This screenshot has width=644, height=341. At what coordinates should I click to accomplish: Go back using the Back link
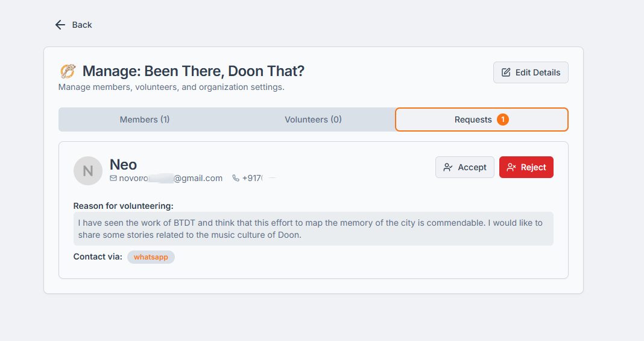coord(74,25)
